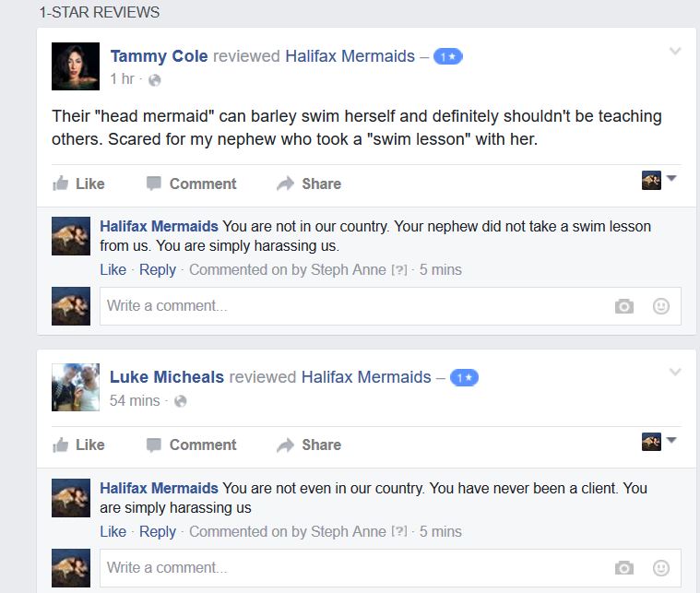The image size is (700, 593).
Task: Click the Comment speech bubble on Tammy Cole's review
Action: [x=154, y=184]
